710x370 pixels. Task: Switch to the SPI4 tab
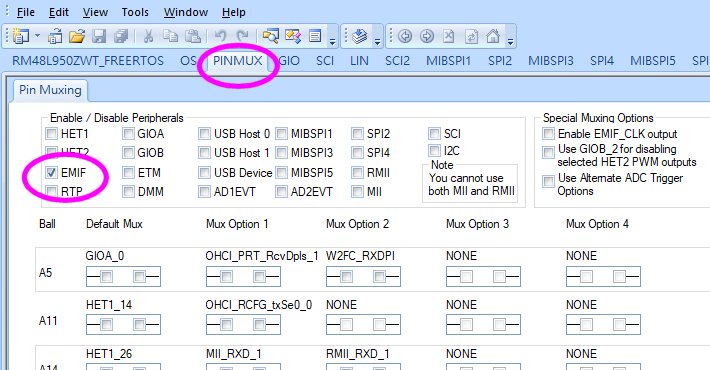[x=602, y=61]
